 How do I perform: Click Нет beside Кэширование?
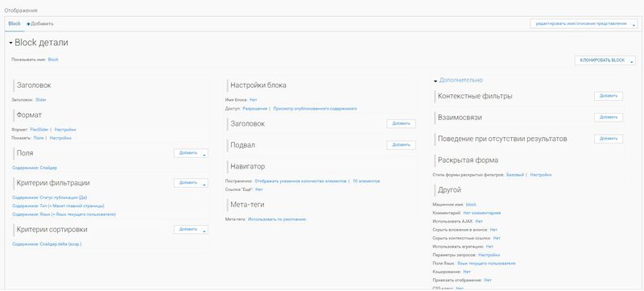[467, 272]
